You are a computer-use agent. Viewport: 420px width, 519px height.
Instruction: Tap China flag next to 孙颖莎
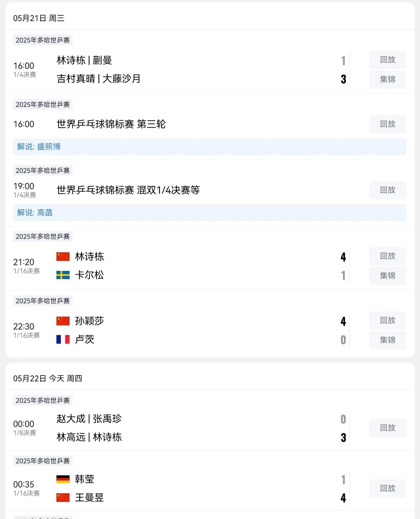tap(63, 321)
